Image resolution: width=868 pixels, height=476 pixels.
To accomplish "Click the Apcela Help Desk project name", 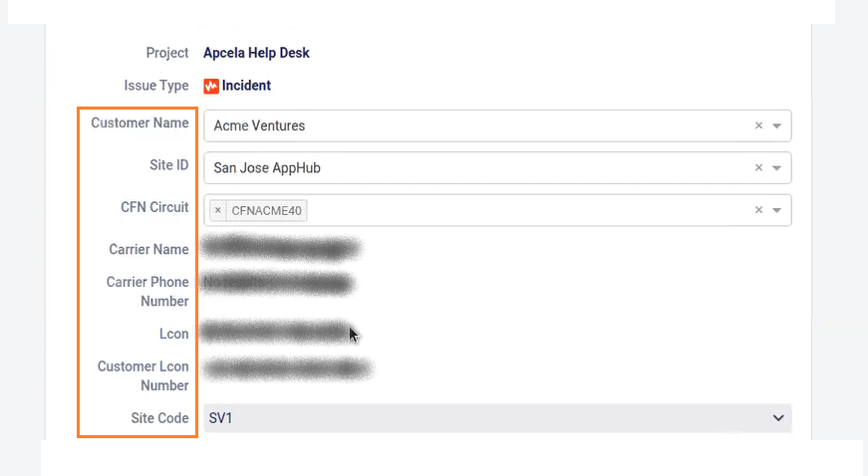I will [256, 53].
